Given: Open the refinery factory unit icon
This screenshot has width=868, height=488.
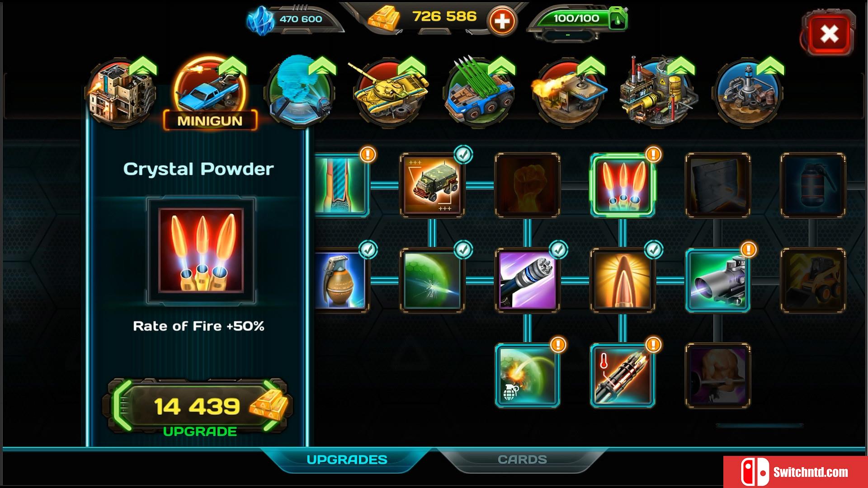Looking at the screenshot, I should click(658, 92).
